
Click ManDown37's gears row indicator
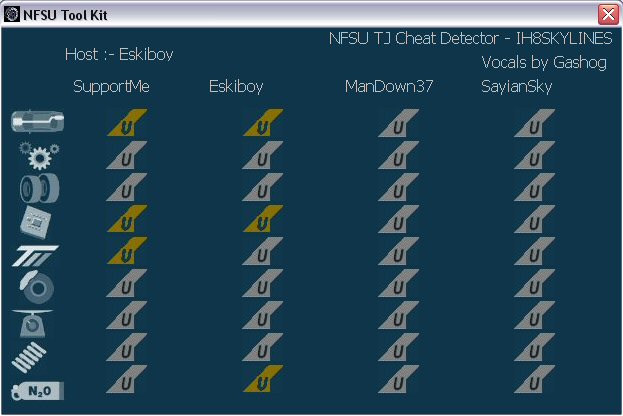(x=399, y=155)
